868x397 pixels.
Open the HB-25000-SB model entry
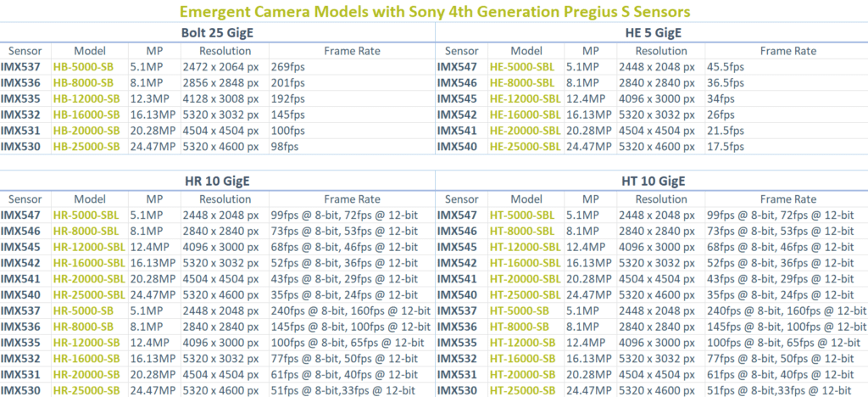[x=87, y=147]
